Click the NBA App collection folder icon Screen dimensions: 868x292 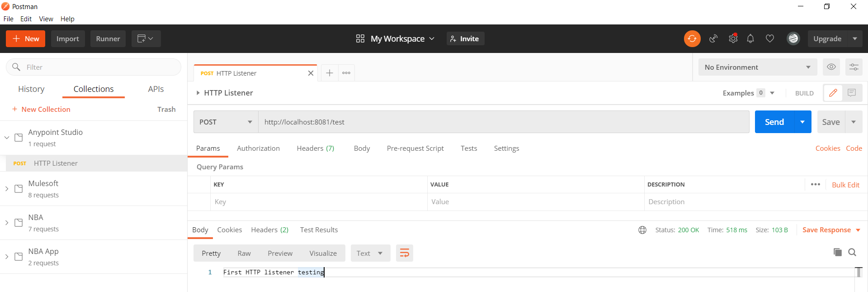click(x=19, y=257)
